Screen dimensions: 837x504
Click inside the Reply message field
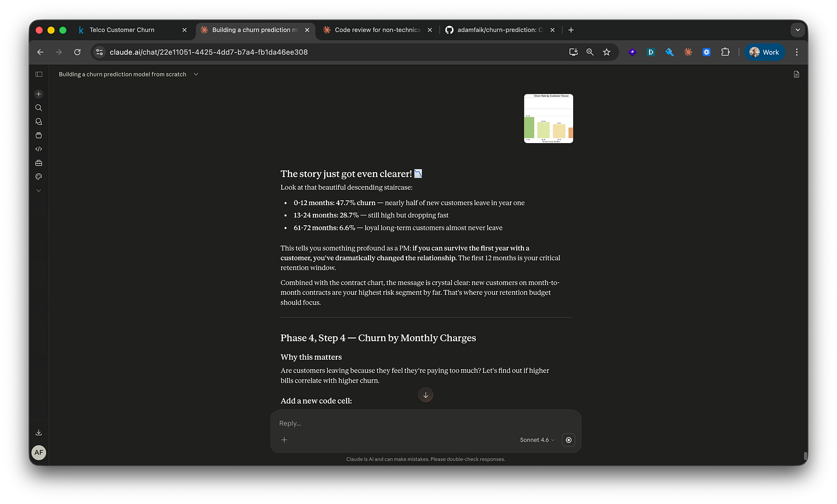tap(402, 423)
